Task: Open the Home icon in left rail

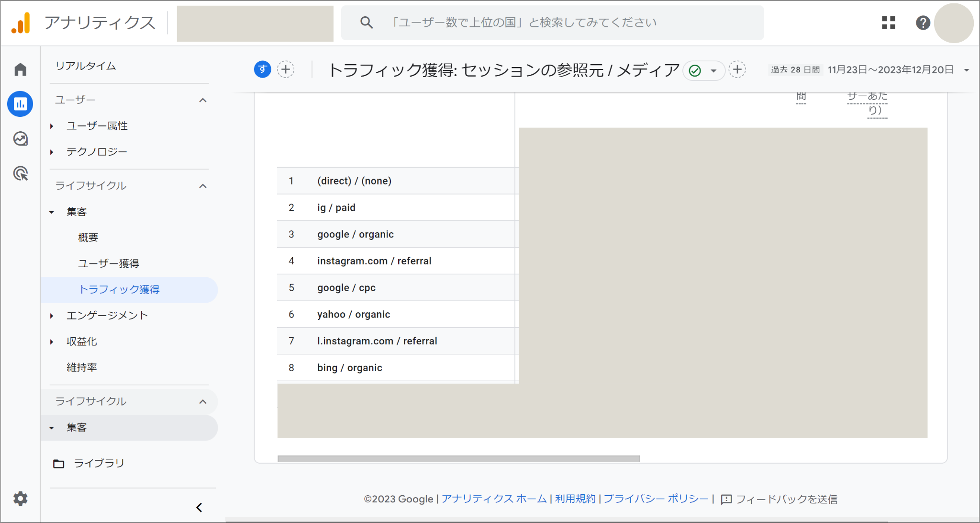Action: click(x=20, y=70)
